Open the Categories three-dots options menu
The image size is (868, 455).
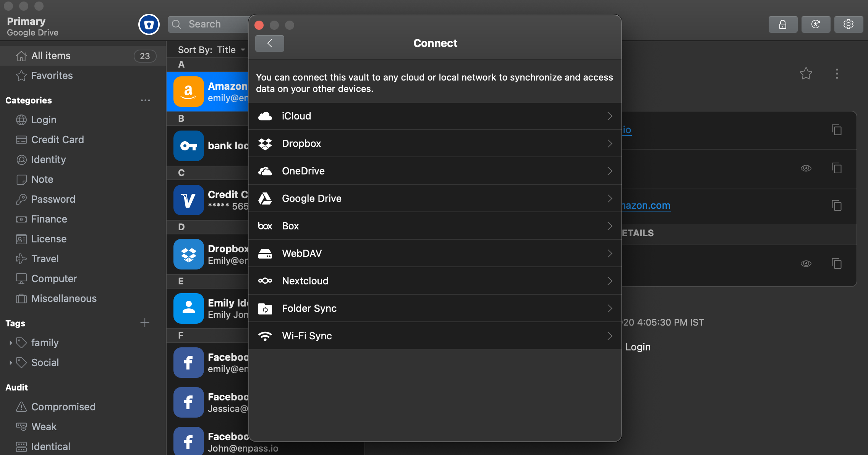click(145, 100)
